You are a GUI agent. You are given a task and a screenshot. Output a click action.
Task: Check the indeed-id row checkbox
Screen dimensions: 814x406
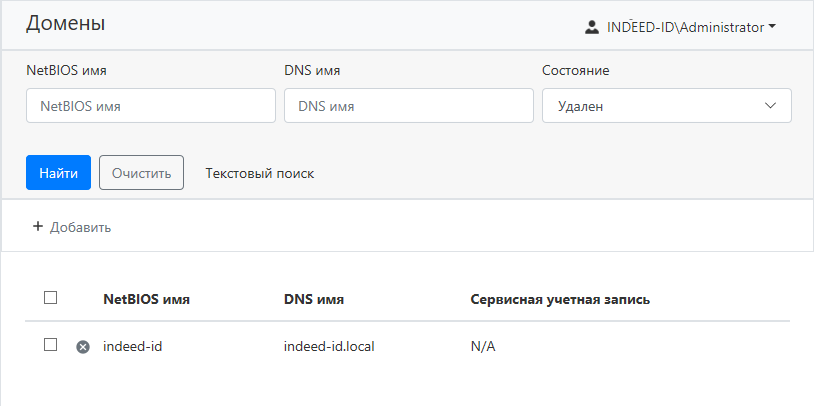point(51,345)
